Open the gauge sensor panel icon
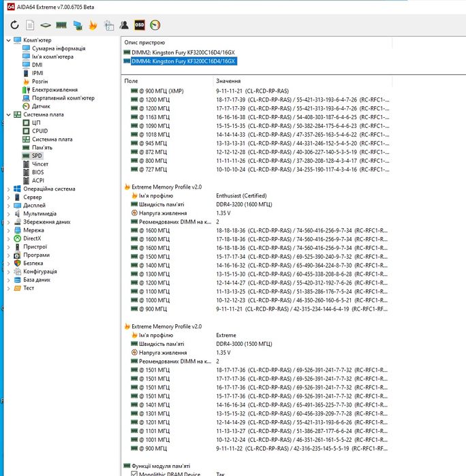 tap(155, 25)
